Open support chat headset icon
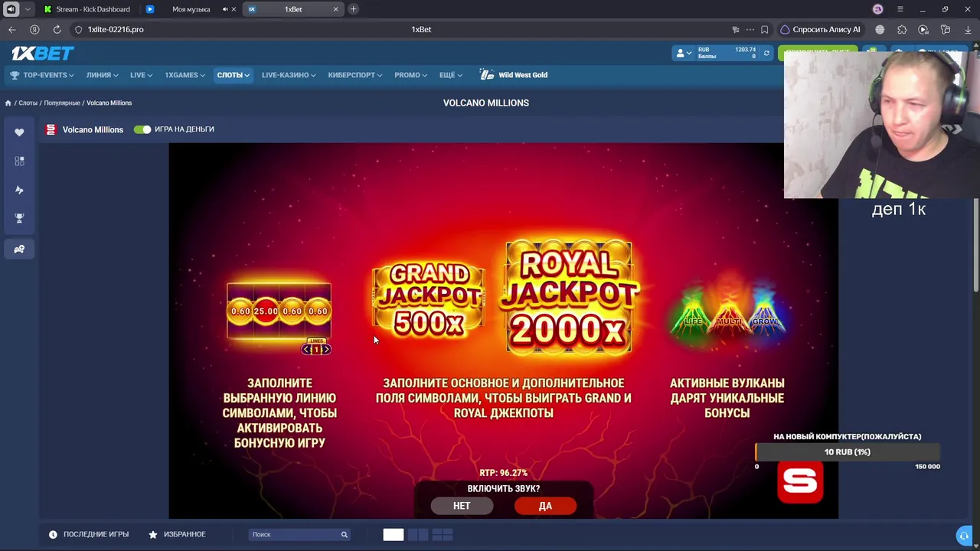980x551 pixels. 964,536
